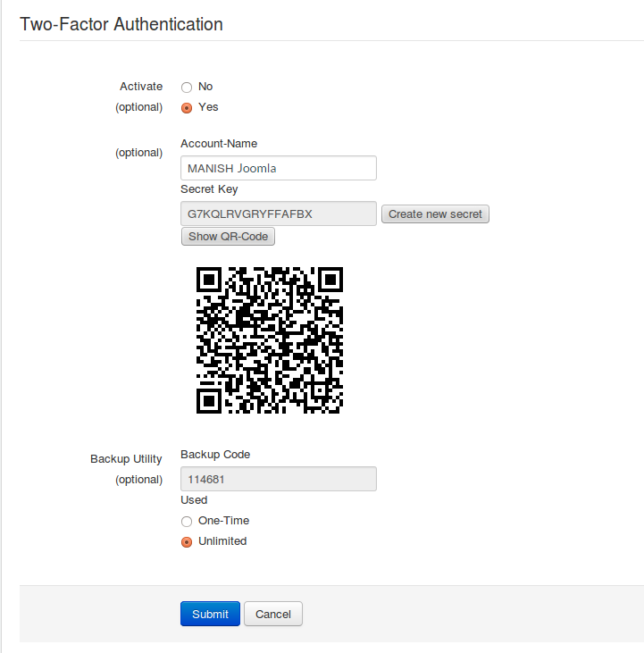
Task: Click into the Account-Name text field
Action: pos(279,168)
